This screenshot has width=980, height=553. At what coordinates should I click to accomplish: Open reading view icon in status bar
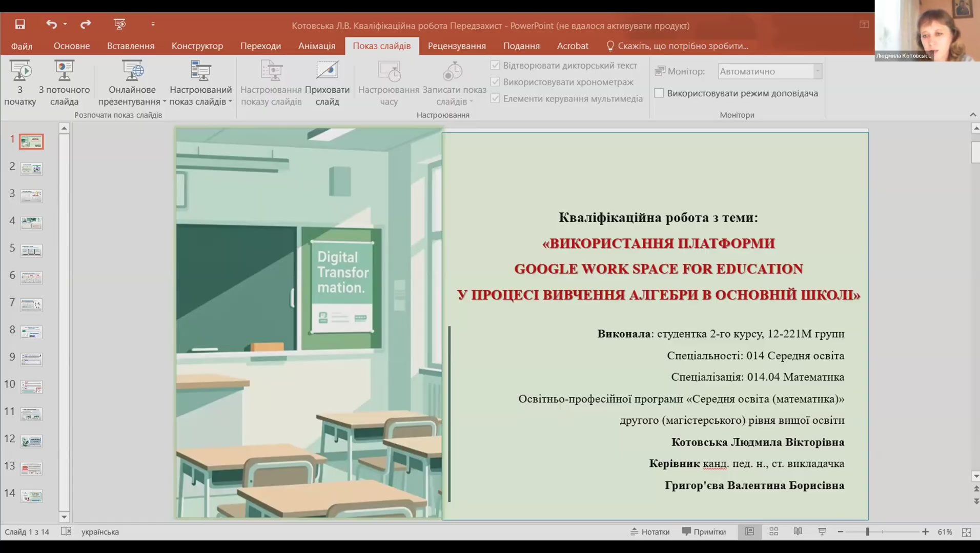tap(798, 532)
